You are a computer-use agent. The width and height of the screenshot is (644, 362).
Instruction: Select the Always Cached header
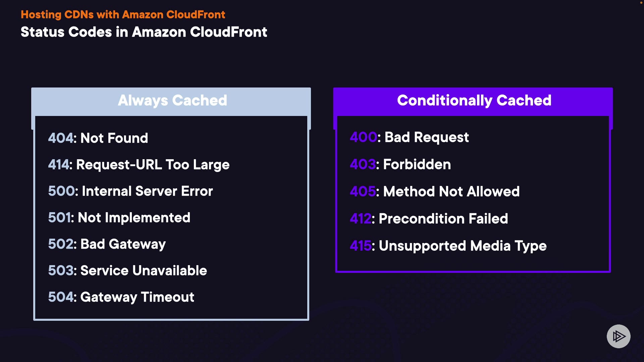click(172, 101)
